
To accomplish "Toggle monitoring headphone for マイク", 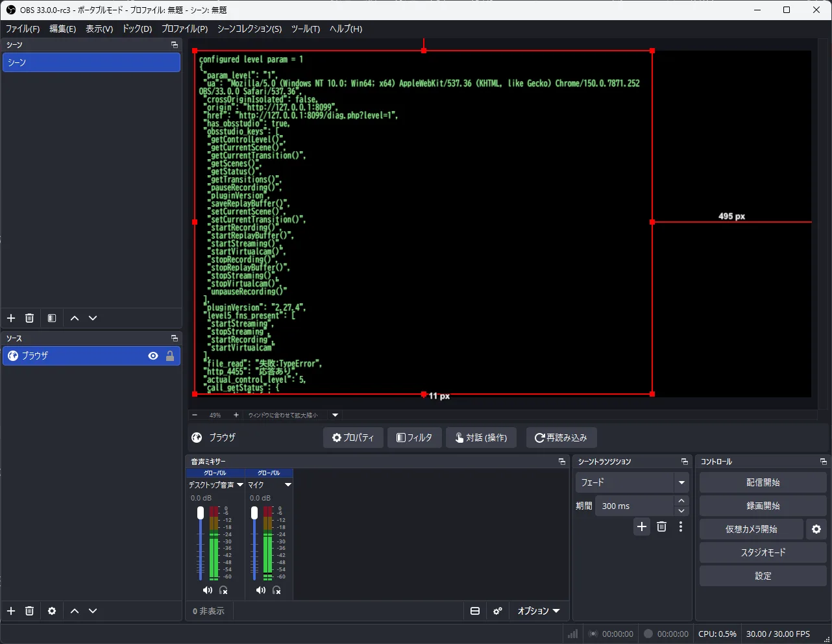I will click(276, 590).
